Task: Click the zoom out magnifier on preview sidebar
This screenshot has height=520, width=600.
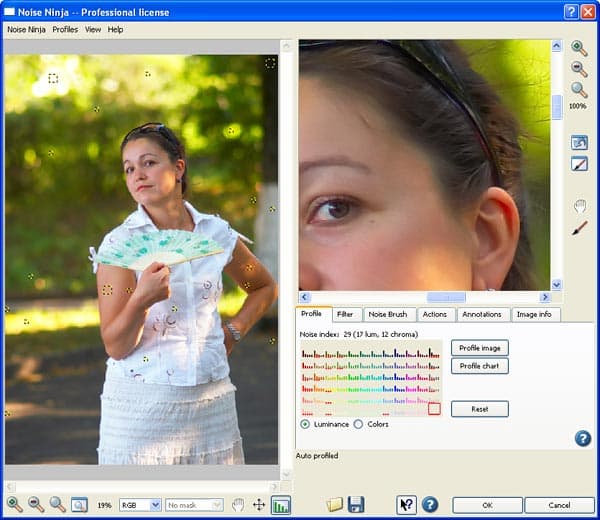Action: 579,69
